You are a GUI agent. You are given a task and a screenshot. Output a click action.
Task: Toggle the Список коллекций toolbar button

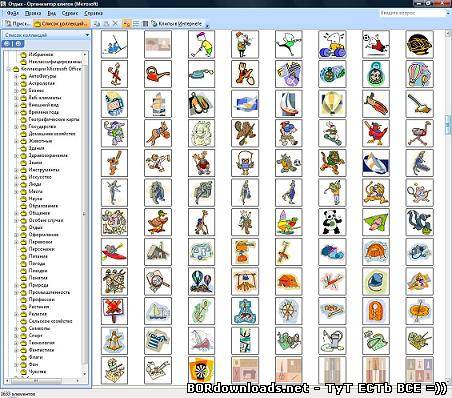click(x=61, y=24)
